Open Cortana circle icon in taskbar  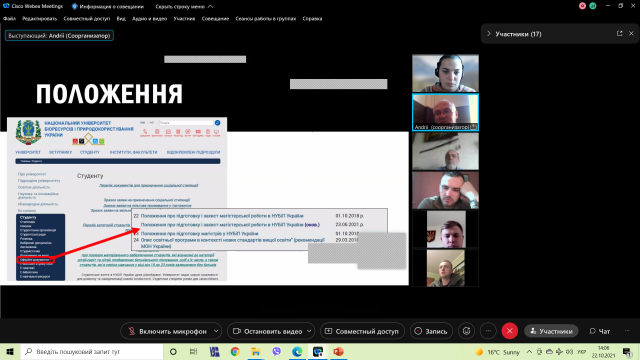pyautogui.click(x=173, y=351)
